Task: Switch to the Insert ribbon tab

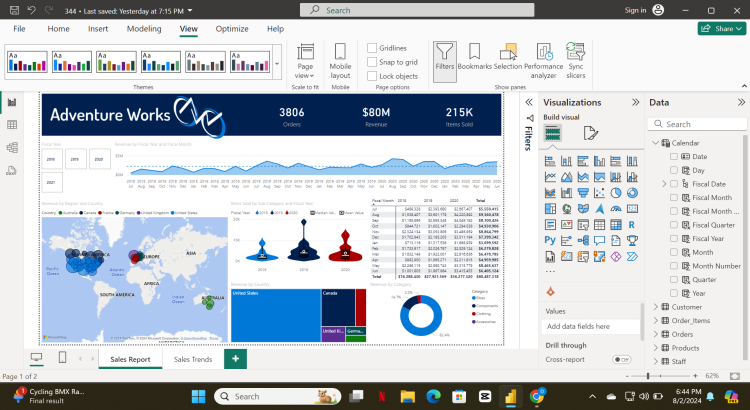Action: [x=98, y=29]
